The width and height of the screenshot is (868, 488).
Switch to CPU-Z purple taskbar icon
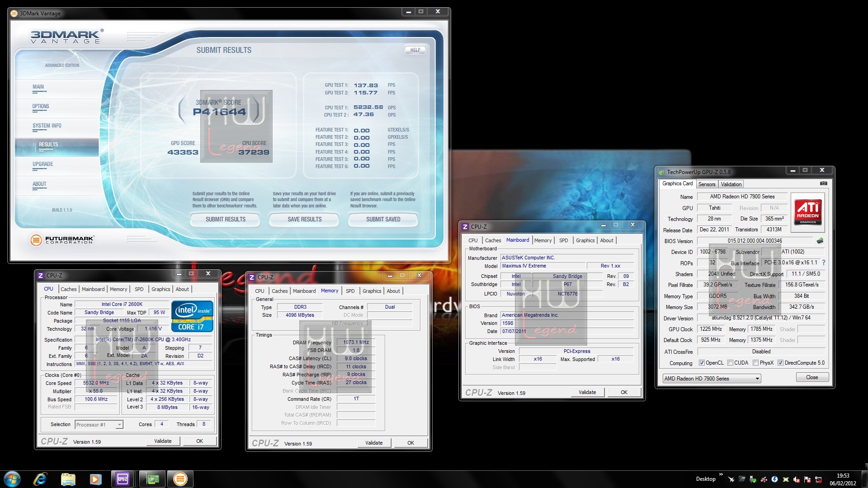pyautogui.click(x=123, y=479)
